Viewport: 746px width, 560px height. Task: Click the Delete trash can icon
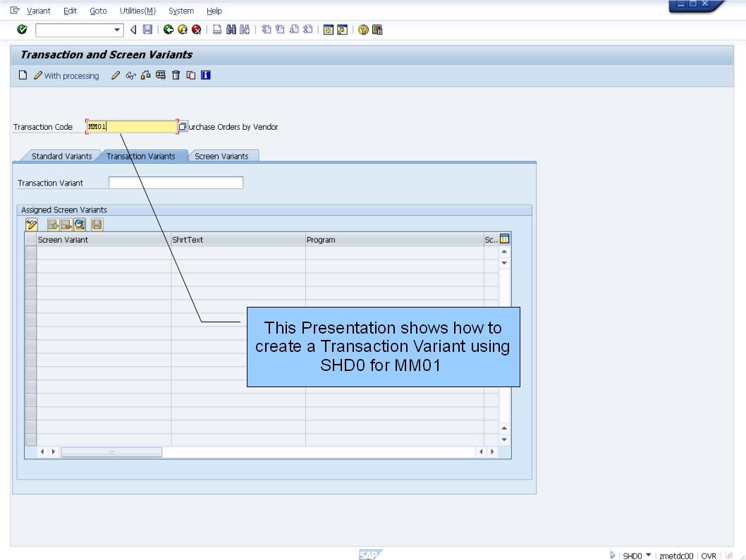click(176, 75)
